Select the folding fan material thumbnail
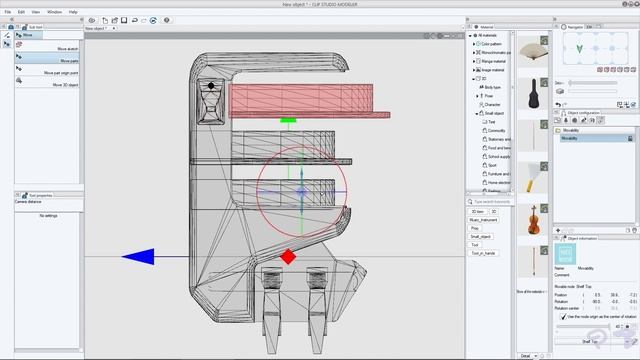The height and width of the screenshot is (360, 640). (533, 51)
